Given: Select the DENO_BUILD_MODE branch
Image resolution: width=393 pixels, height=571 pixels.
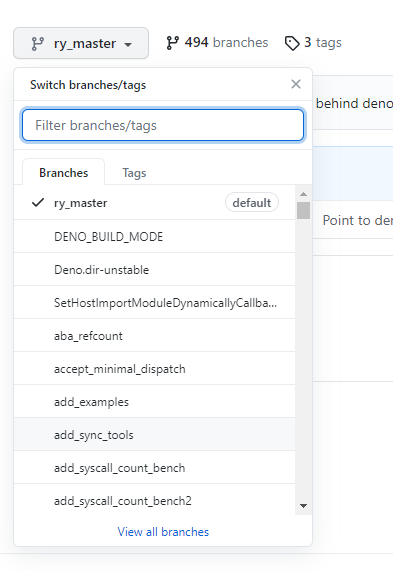Looking at the screenshot, I should 154,236.
